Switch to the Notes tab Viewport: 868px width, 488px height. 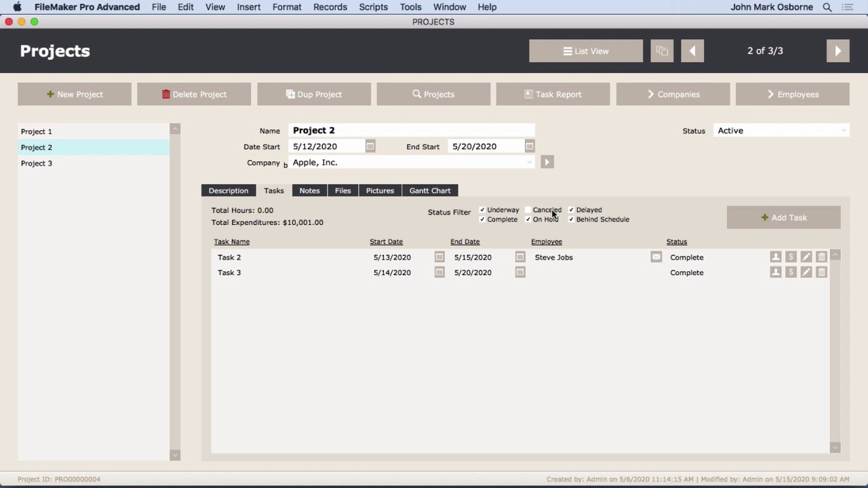(x=309, y=190)
